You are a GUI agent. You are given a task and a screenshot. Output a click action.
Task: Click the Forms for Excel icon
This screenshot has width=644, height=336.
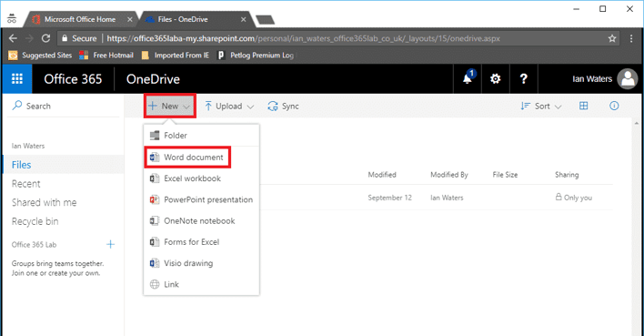point(155,242)
